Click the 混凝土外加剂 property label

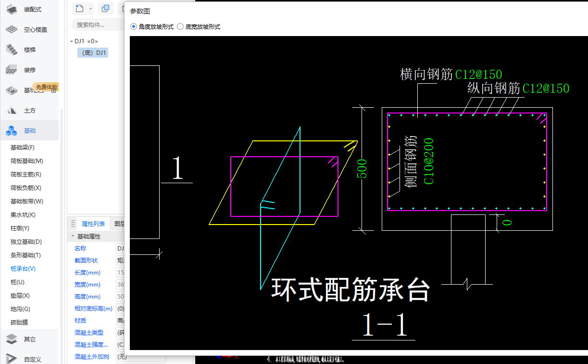coord(92,357)
